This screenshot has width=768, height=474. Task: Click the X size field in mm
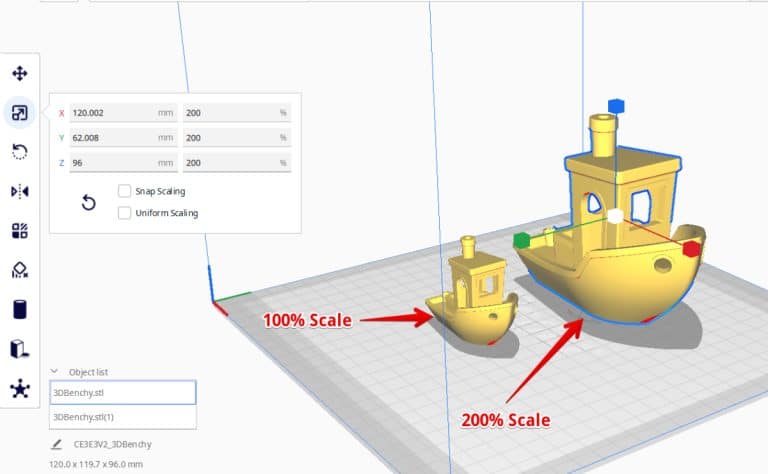coord(112,113)
